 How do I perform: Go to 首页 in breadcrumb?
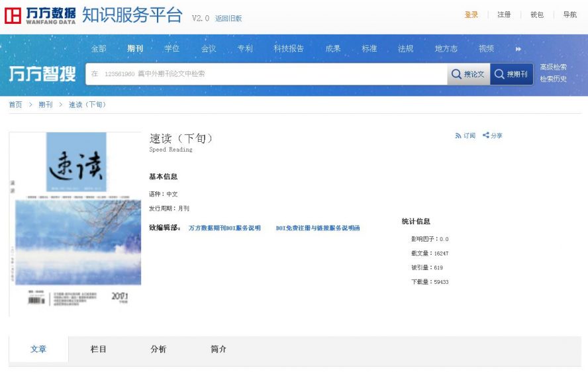pos(15,105)
